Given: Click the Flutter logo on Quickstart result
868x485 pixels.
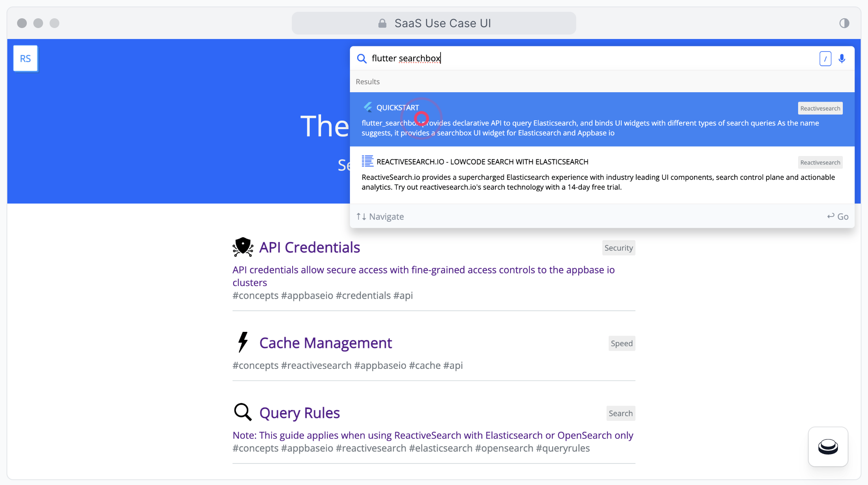Looking at the screenshot, I should click(368, 107).
